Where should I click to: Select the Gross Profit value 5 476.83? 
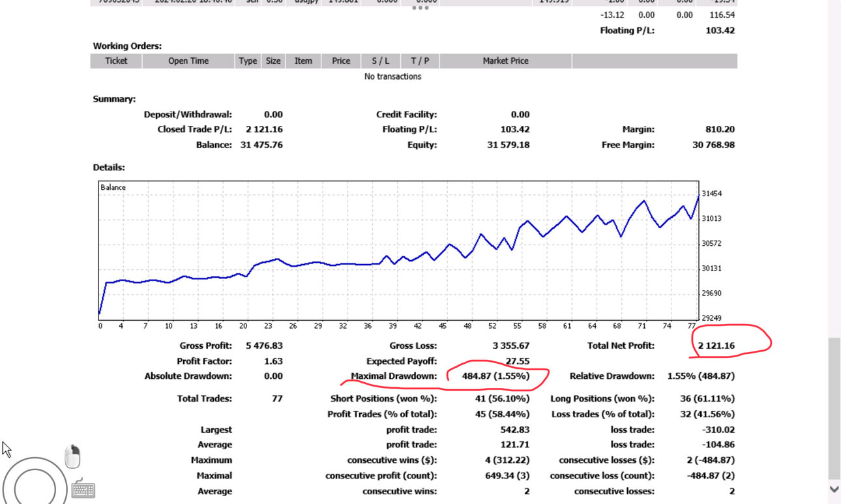(x=264, y=346)
